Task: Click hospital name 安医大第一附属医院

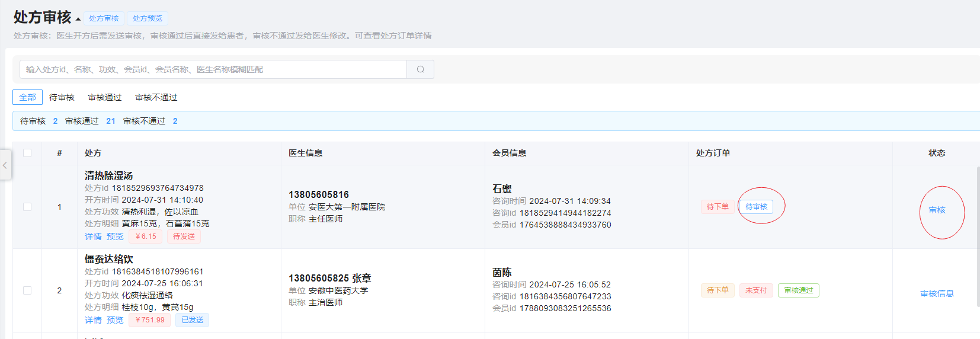Action: (x=347, y=207)
